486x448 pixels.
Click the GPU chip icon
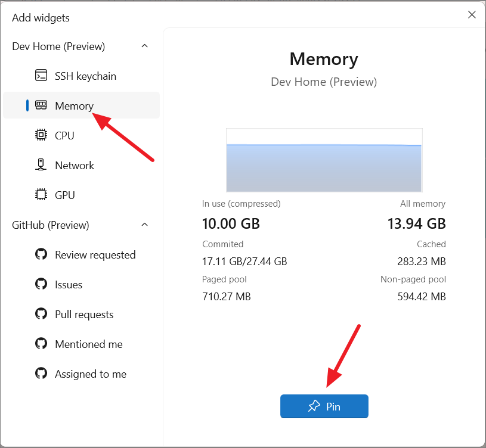(41, 194)
